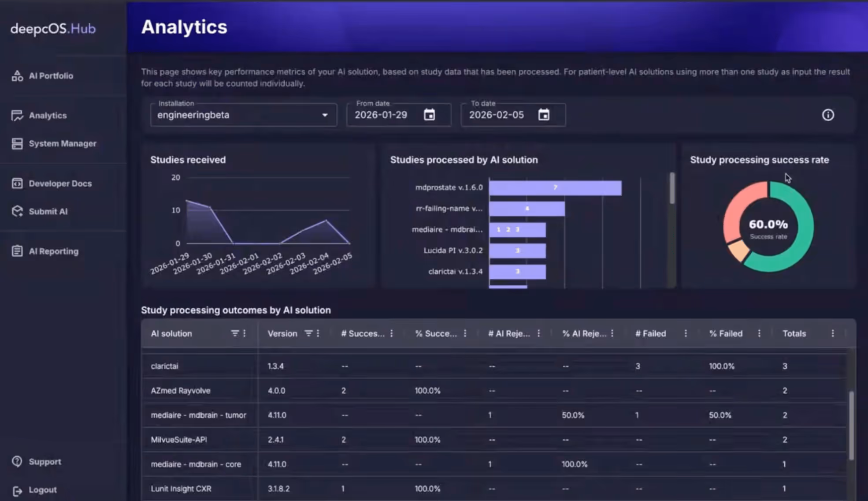
Task: Open the AI solution column kebab menu
Action: 245,333
